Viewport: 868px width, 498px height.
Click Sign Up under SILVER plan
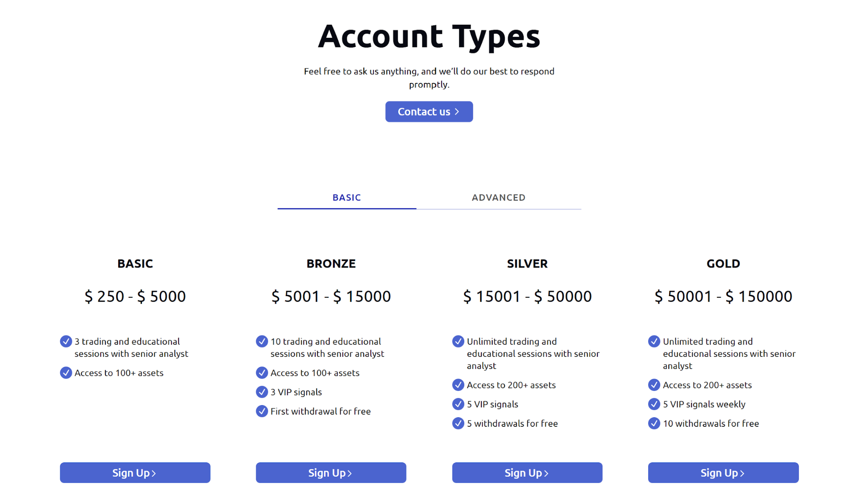click(x=527, y=472)
